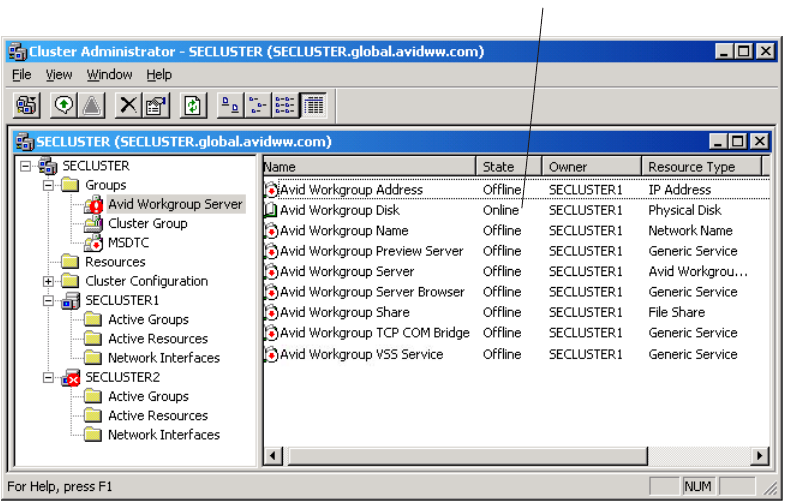Select the Avid Workgroup Disk resource
Screen dimensions: 785x503
coord(339,210)
